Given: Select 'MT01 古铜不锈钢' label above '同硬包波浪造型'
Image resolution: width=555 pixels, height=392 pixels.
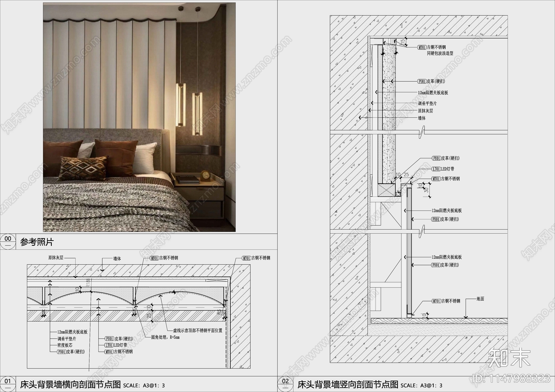Looking at the screenshot, I should (431, 47).
